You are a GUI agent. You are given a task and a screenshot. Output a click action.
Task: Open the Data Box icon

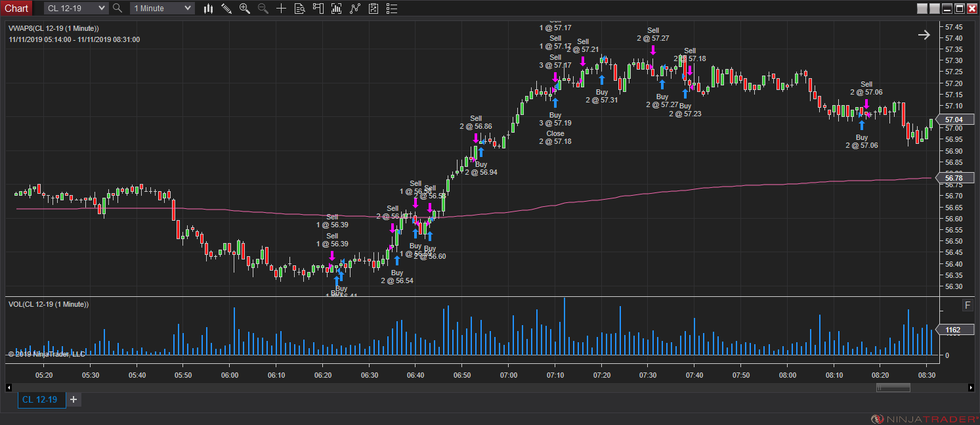coord(299,9)
